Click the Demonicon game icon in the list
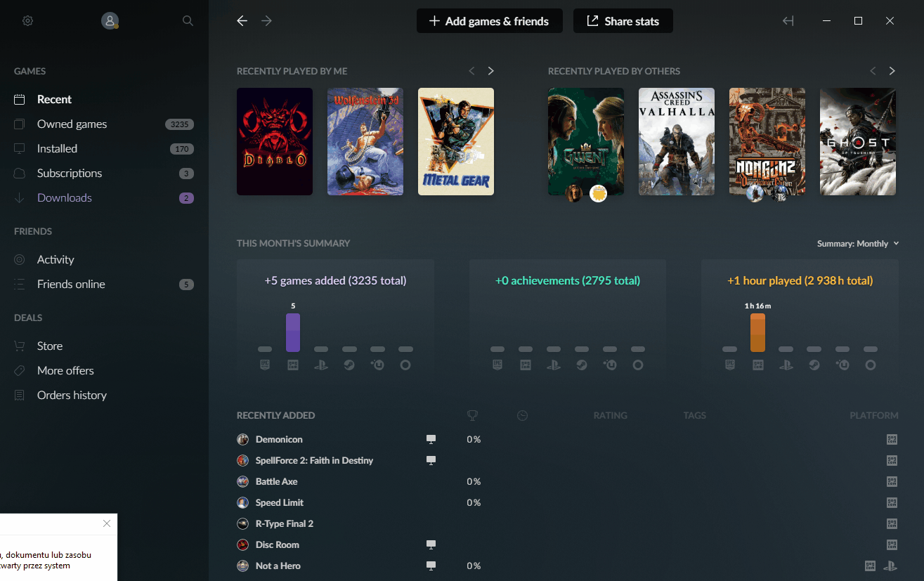Screen dimensions: 924x581 242,440
